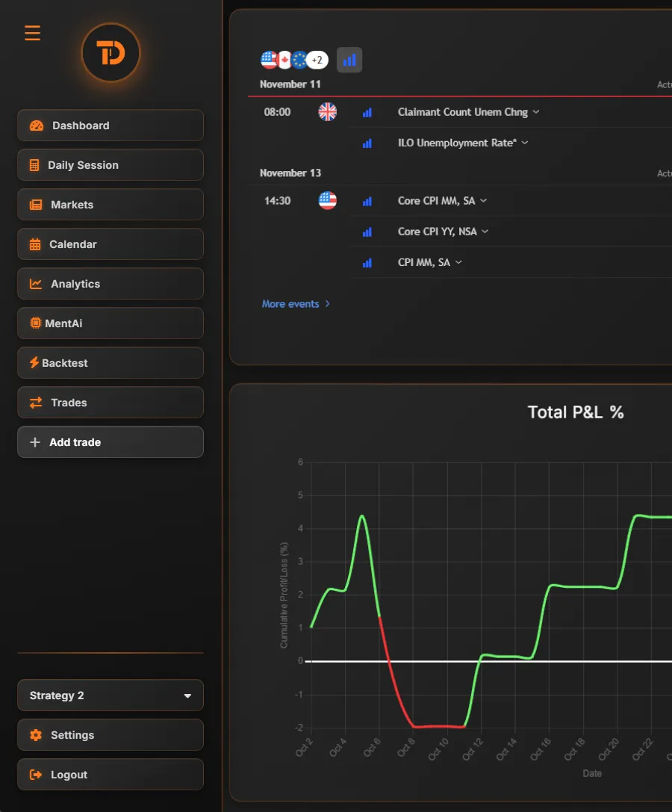Screen dimensions: 672x812
Task: Click the Calendar grid icon
Action: [x=34, y=244]
